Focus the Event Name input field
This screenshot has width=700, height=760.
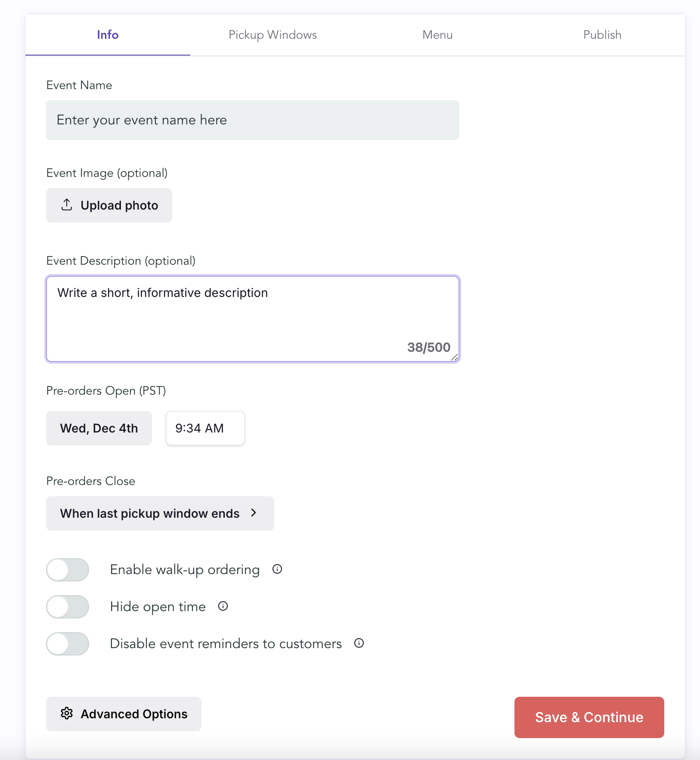coord(253,120)
